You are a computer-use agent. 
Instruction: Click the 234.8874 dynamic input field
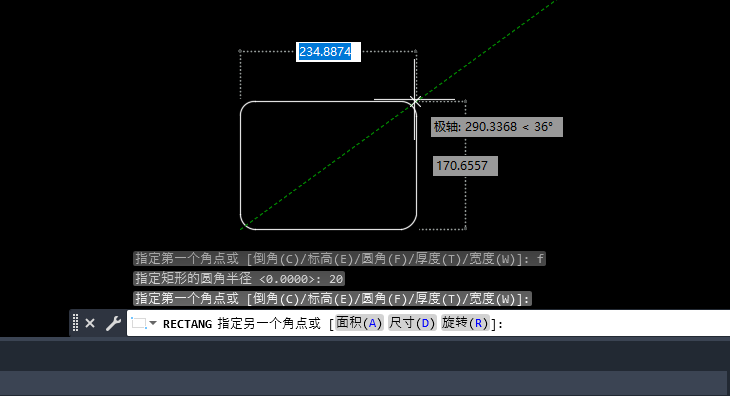point(328,52)
